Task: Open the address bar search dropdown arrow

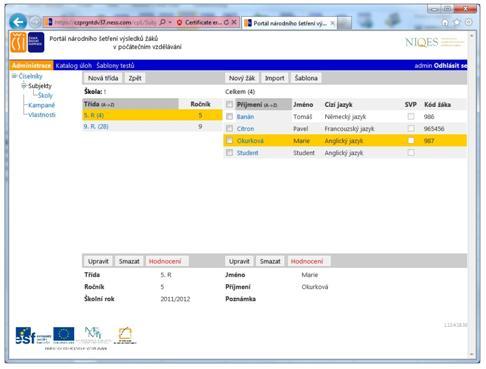Action: tap(170, 22)
